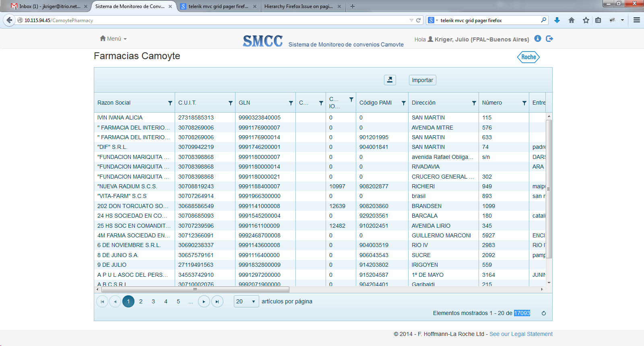Open the toolbar overflow arrow next to the addon icon

(622, 20)
